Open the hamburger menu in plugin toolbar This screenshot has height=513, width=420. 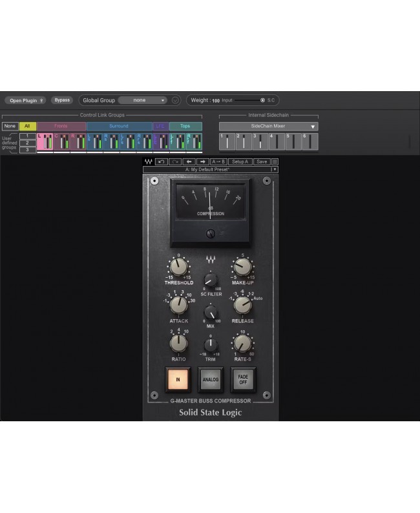point(275,162)
